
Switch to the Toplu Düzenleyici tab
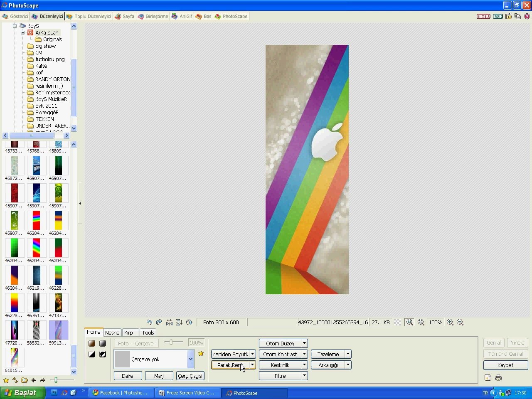coord(89,16)
